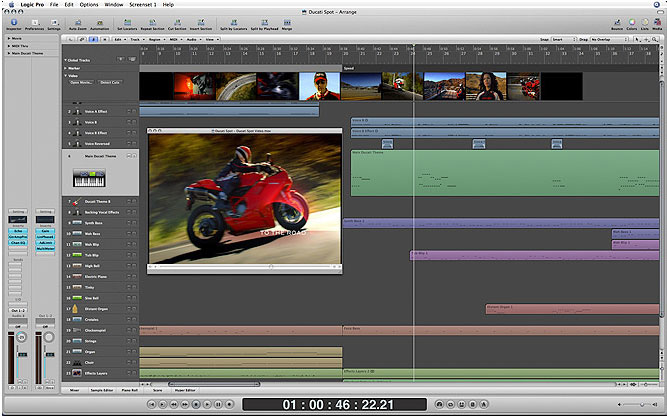Click the Set Locators icon

pos(126,21)
